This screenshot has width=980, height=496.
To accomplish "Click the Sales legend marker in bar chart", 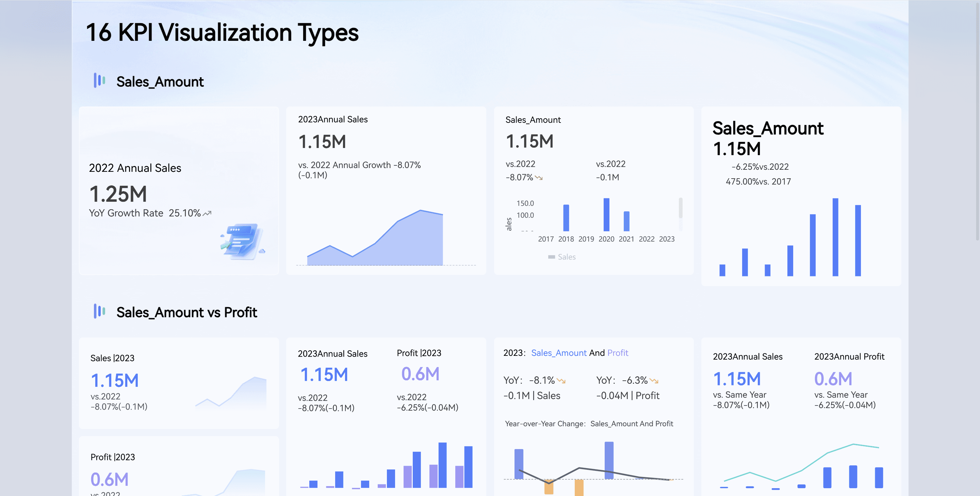I will (551, 257).
